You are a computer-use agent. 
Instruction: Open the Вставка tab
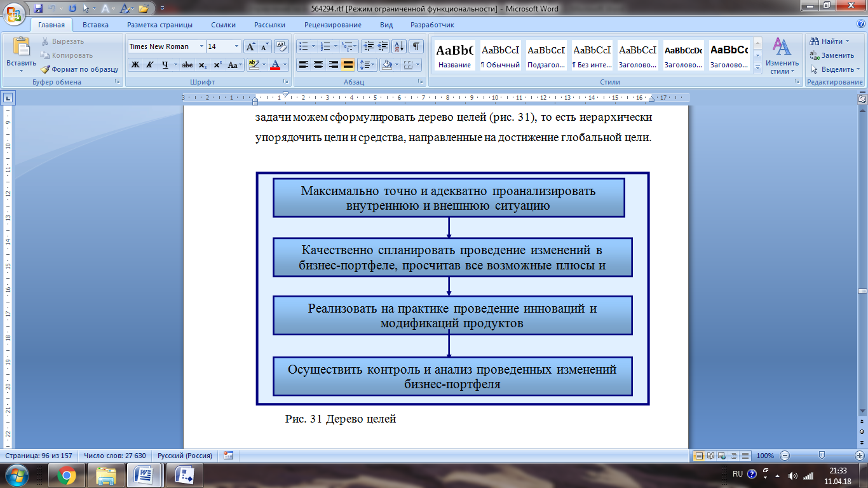coord(95,25)
